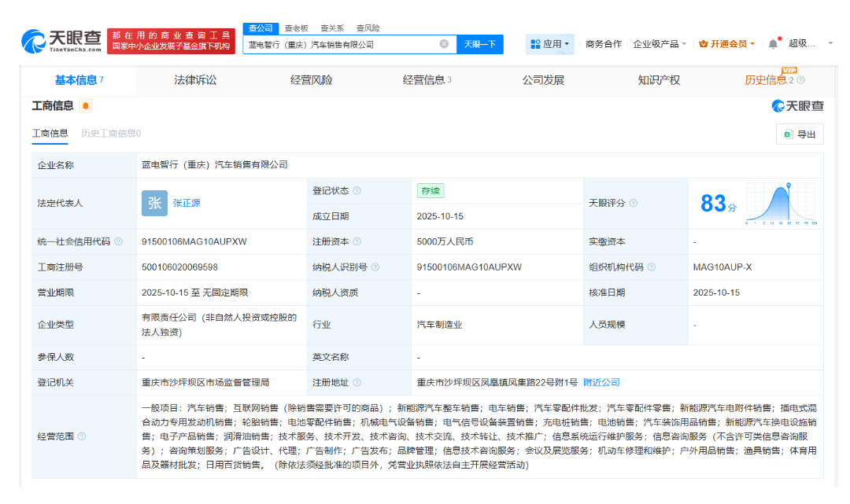Click help icon next to 经营范围
This screenshot has height=504, width=850.
point(82,436)
